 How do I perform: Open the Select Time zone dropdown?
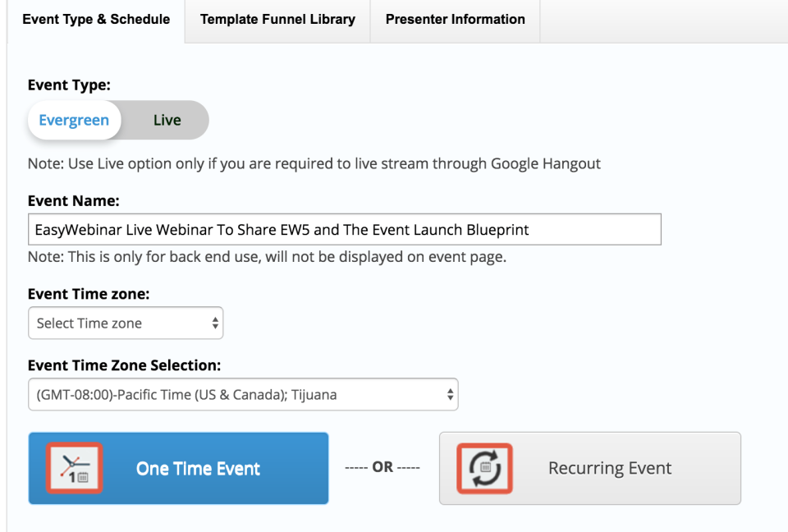pyautogui.click(x=125, y=323)
